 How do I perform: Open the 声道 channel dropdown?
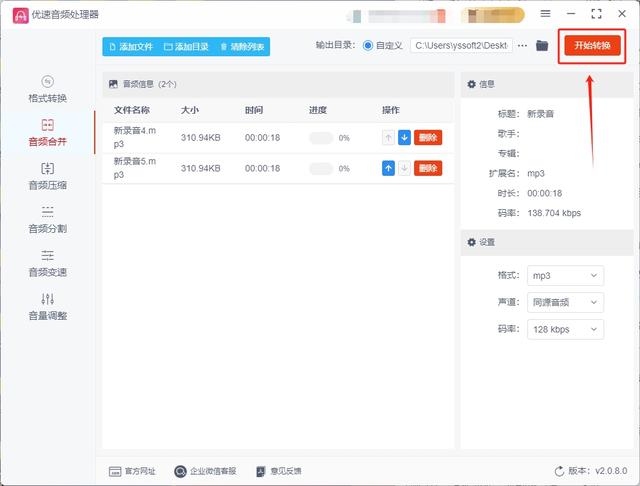(x=565, y=302)
